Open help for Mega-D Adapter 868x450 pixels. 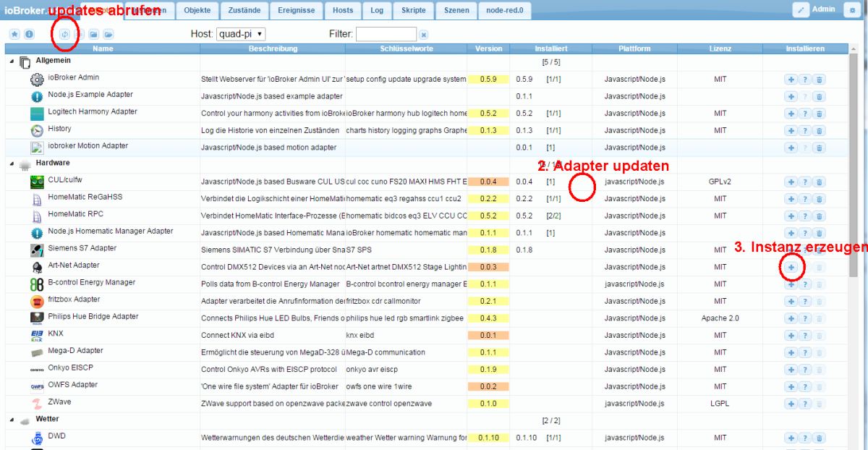(805, 353)
